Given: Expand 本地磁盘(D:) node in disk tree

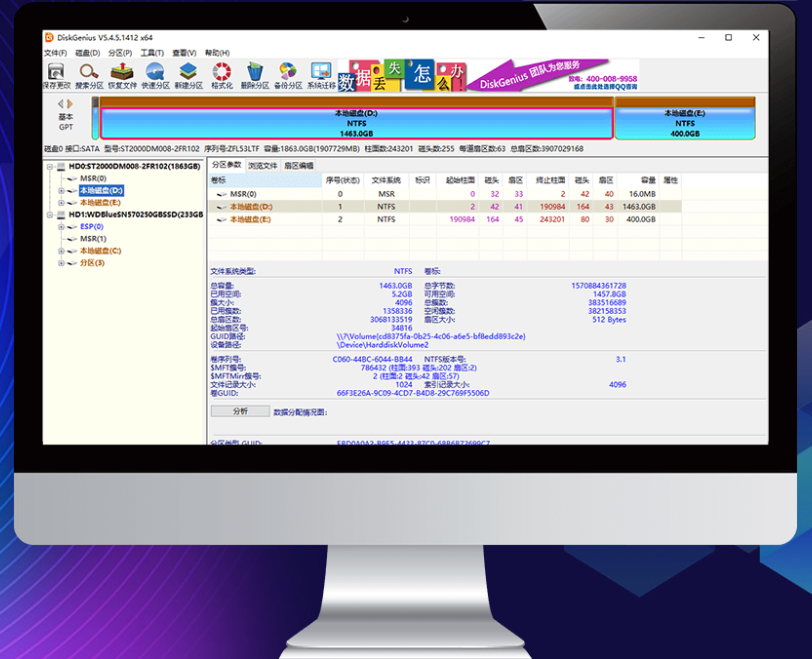Looking at the screenshot, I should 61,191.
